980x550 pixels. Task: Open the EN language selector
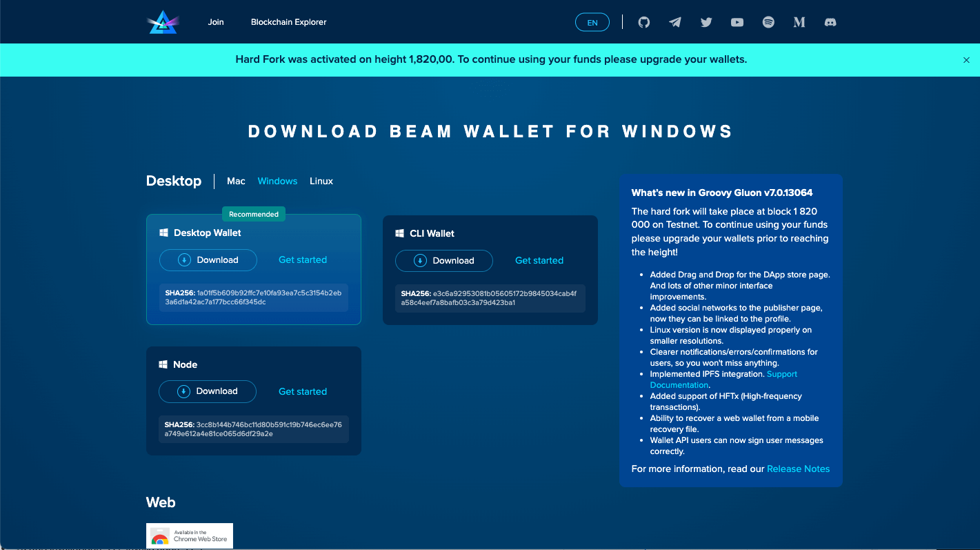coord(592,22)
